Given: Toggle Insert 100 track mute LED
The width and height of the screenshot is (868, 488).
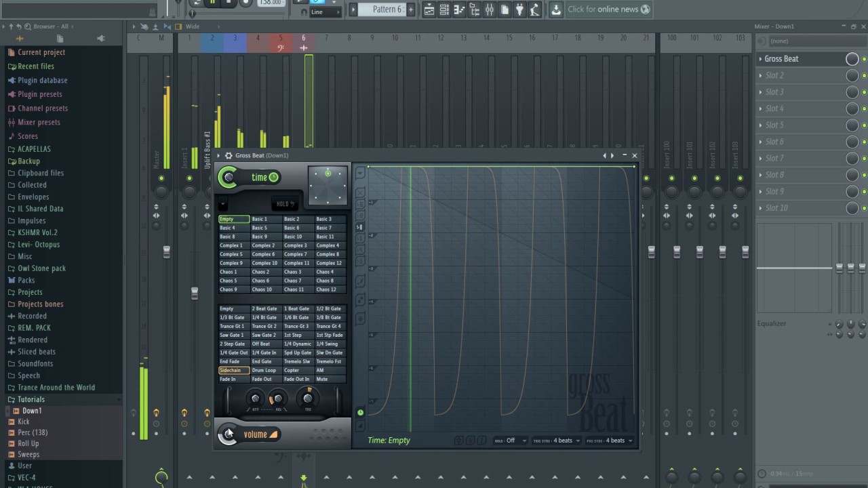Looking at the screenshot, I should tap(671, 178).
